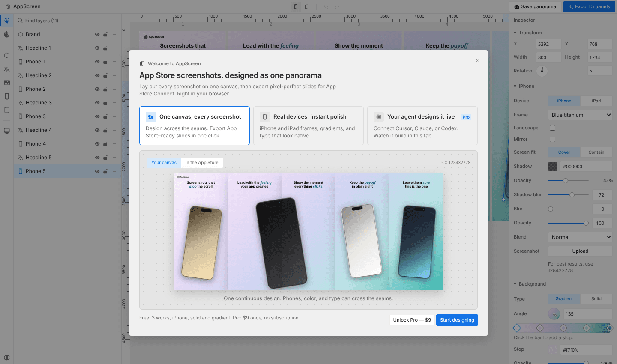
Task: Hide the Phone 4 layer
Action: coord(97,144)
